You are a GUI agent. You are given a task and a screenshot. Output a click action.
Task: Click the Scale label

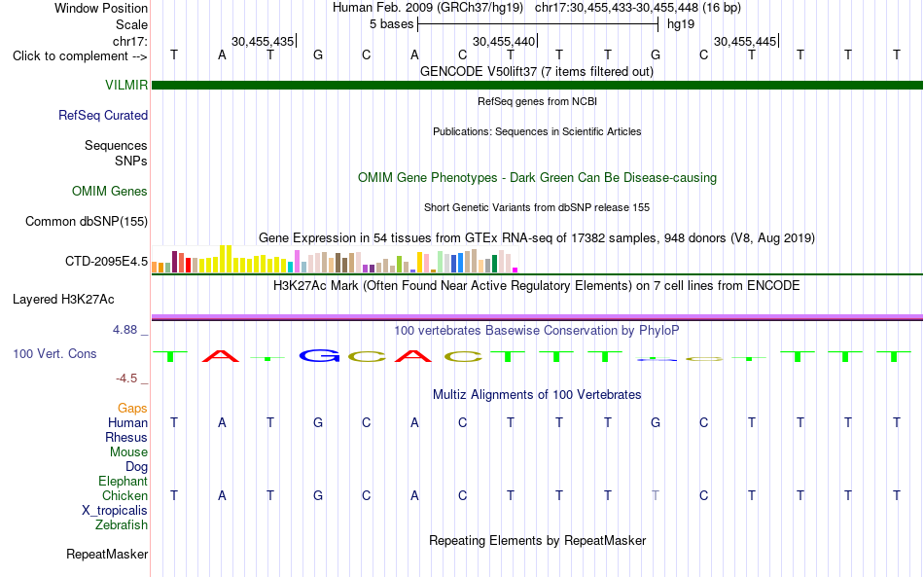coord(131,24)
